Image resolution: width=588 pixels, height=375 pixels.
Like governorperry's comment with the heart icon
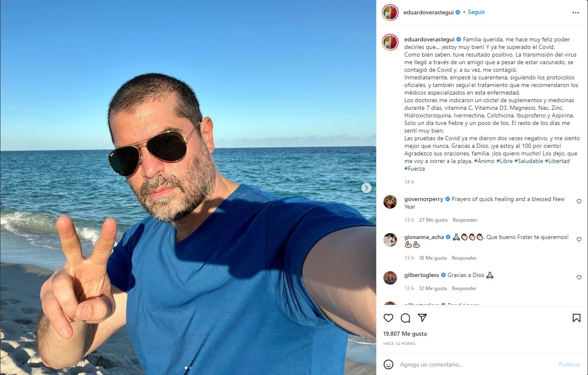click(579, 201)
